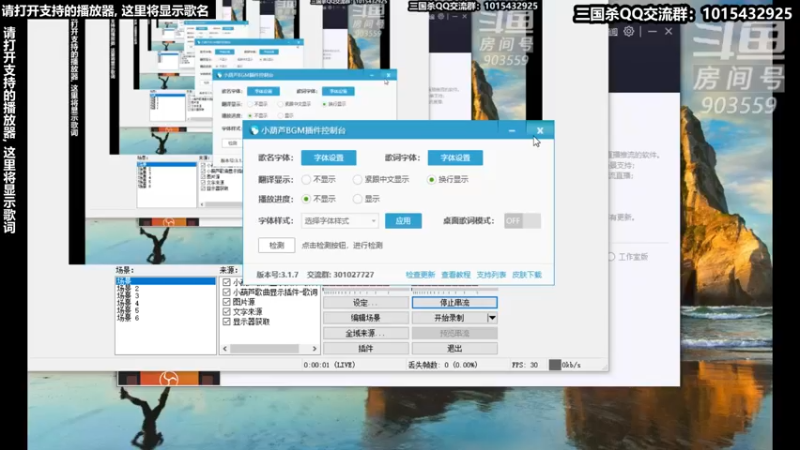Open gear settings icon in background window
This screenshot has height=450, width=800.
point(629,32)
